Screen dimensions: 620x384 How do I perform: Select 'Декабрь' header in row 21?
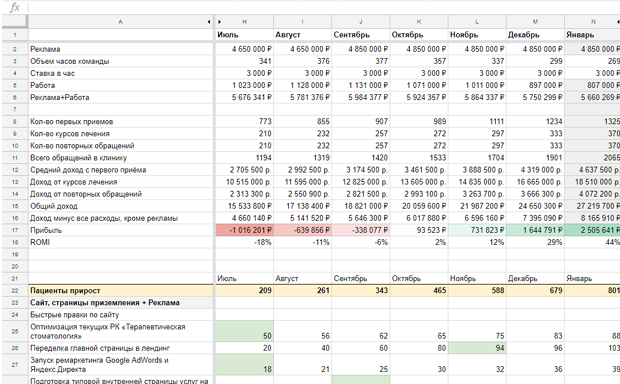click(x=535, y=278)
